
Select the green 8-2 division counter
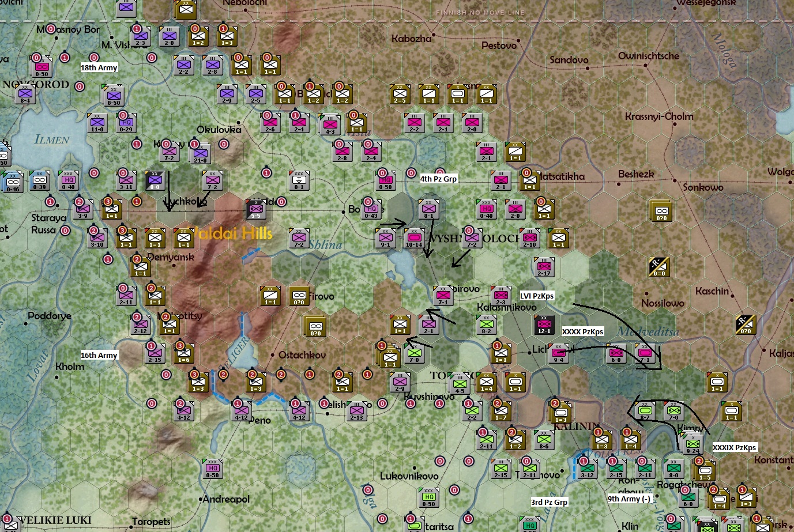(486, 325)
